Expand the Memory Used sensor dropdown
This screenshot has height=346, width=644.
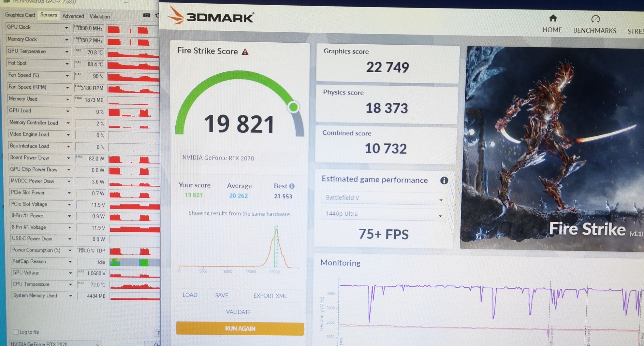[67, 99]
